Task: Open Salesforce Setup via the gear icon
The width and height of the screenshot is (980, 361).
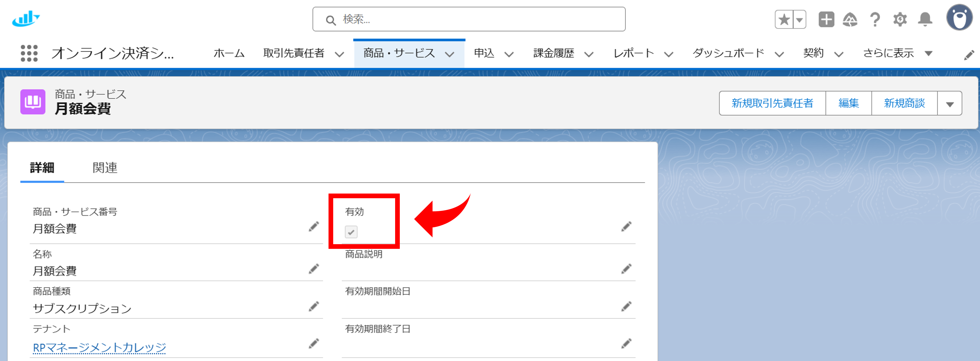Action: coord(900,19)
